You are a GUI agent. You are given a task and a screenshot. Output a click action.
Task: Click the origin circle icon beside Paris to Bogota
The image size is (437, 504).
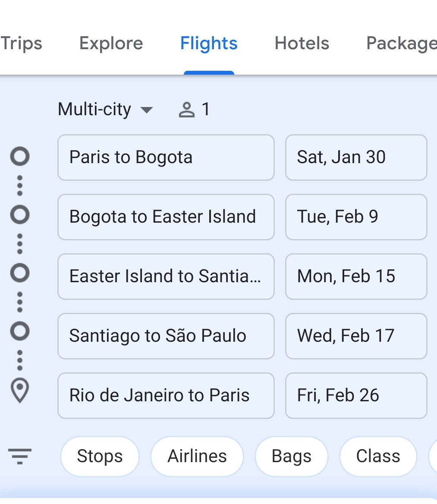(x=20, y=157)
